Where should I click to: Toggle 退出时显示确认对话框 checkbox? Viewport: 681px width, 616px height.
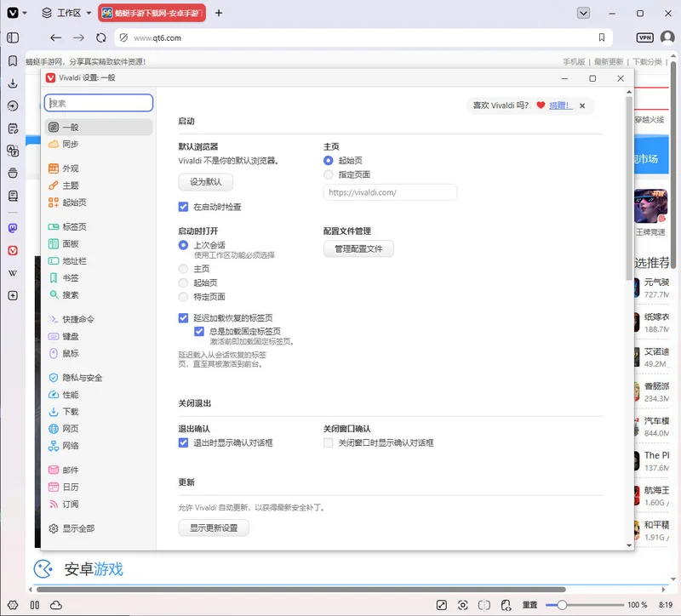pyautogui.click(x=183, y=442)
